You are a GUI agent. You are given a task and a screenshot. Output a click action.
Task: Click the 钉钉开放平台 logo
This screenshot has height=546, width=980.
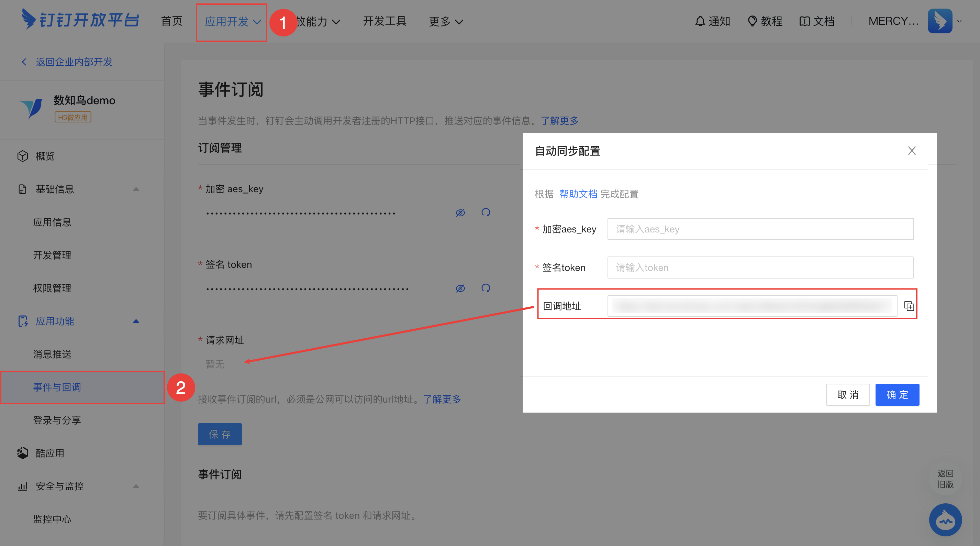click(x=81, y=20)
